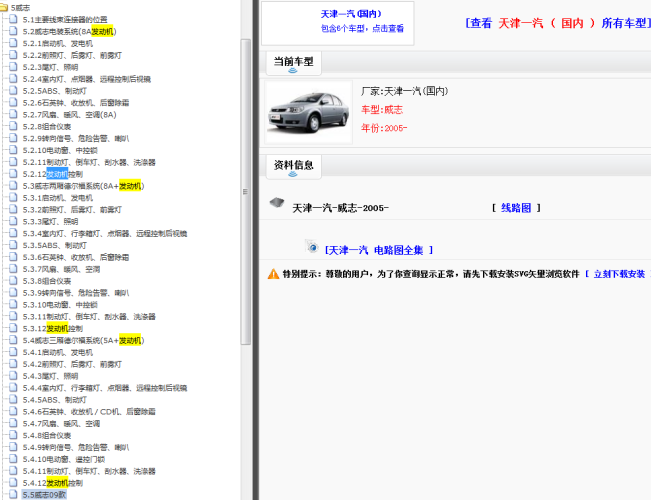Open 天津一汽 电路图全集 link
The image size is (651, 500).
[x=378, y=250]
